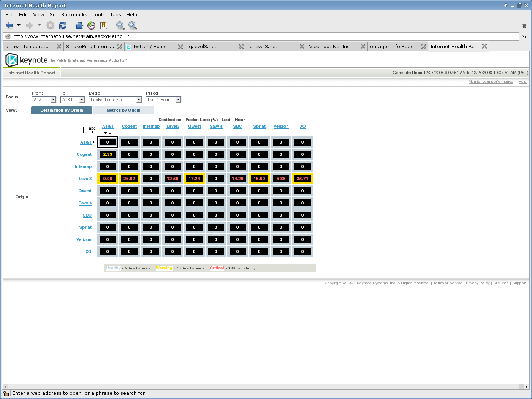Open the Forward history dropdown arrow
The width and height of the screenshot is (532, 399).
40,25
